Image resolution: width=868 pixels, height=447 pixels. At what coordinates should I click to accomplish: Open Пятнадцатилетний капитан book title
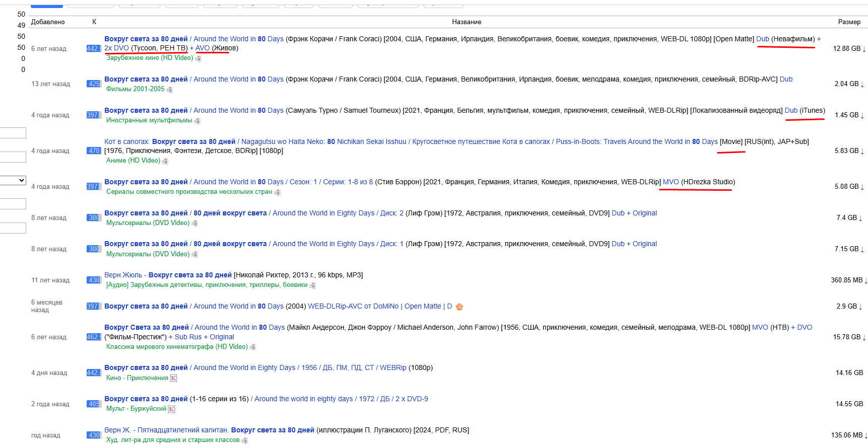click(287, 430)
